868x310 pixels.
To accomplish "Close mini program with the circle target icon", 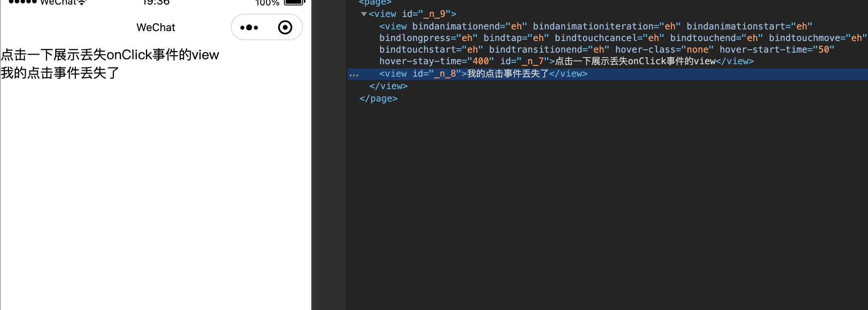I will 285,27.
